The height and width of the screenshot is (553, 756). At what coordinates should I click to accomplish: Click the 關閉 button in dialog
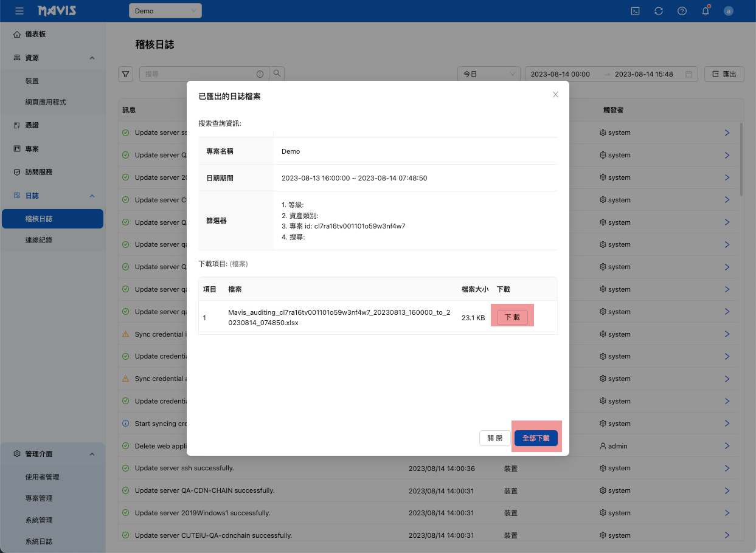point(495,438)
